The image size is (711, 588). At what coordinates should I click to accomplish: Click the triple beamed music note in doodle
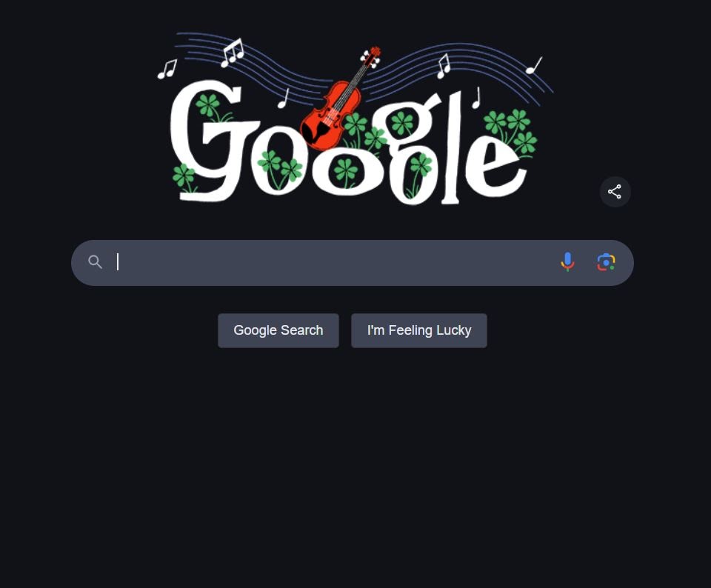233,53
